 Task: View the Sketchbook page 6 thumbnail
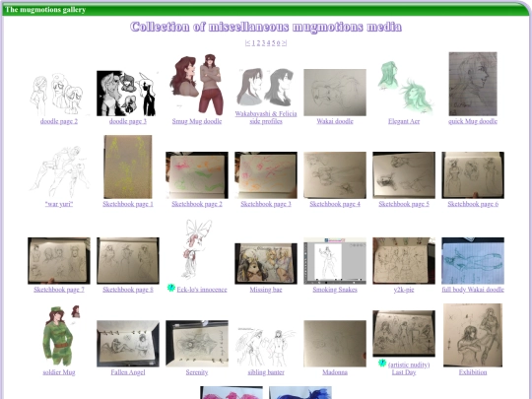point(473,175)
